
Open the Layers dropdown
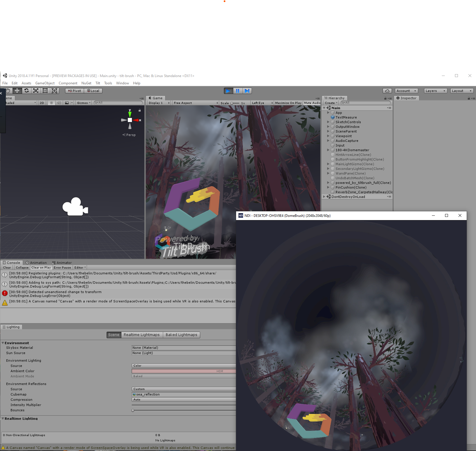[435, 91]
